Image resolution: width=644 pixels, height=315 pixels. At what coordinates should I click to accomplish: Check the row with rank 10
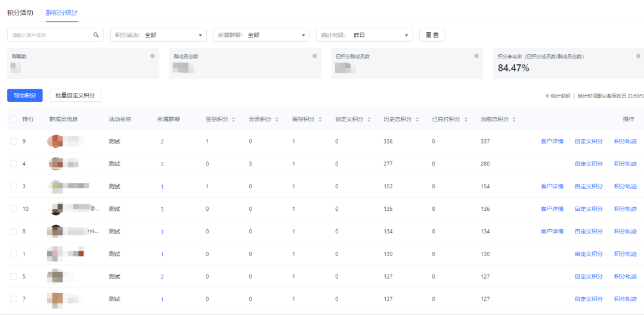[14, 209]
